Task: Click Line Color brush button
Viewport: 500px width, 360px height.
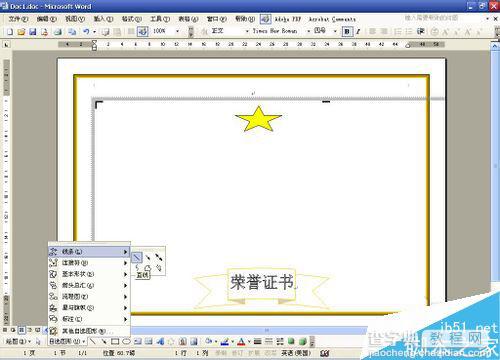Action: 225,341
